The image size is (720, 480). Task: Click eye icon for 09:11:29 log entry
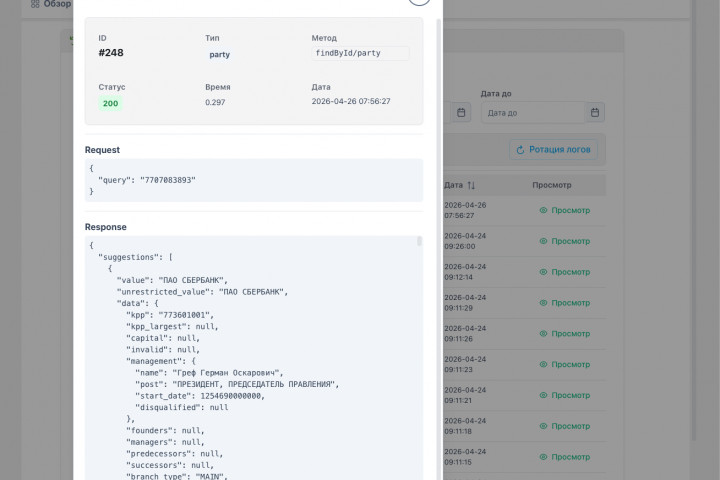[544, 303]
